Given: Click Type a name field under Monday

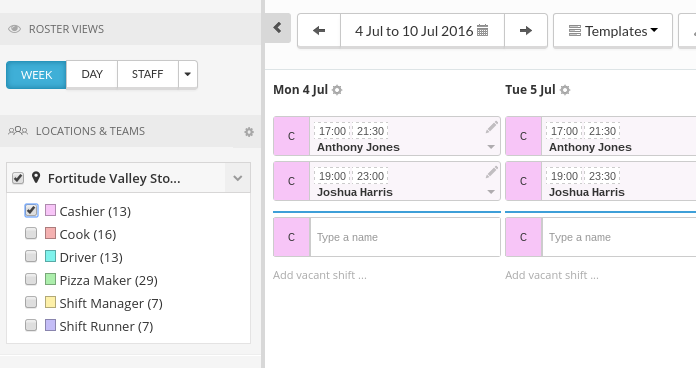Looking at the screenshot, I should coord(405,237).
